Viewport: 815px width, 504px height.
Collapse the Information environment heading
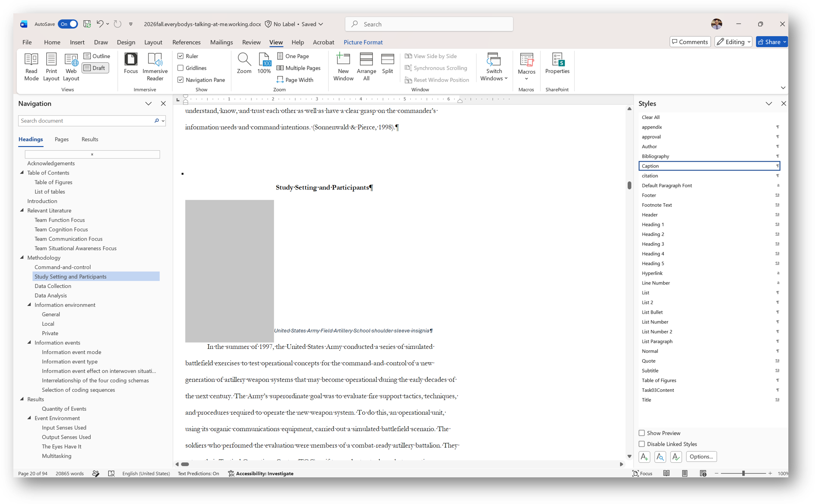pos(29,305)
